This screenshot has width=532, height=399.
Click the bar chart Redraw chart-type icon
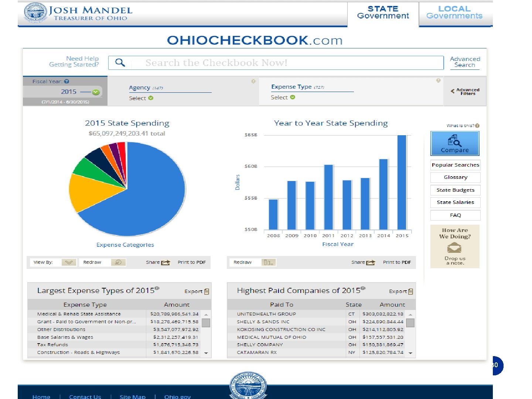click(x=269, y=262)
